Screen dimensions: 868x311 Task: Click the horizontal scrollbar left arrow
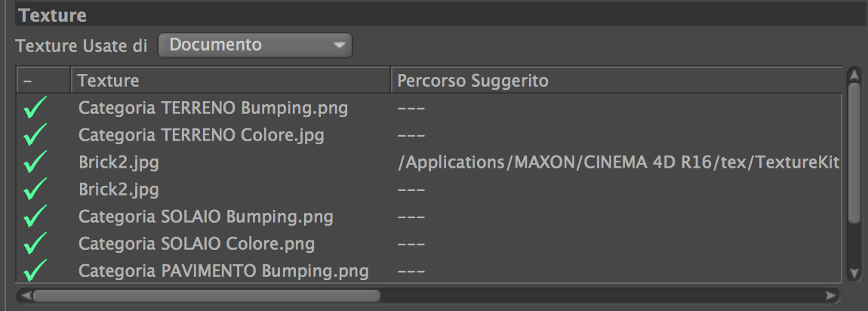[x=24, y=295]
